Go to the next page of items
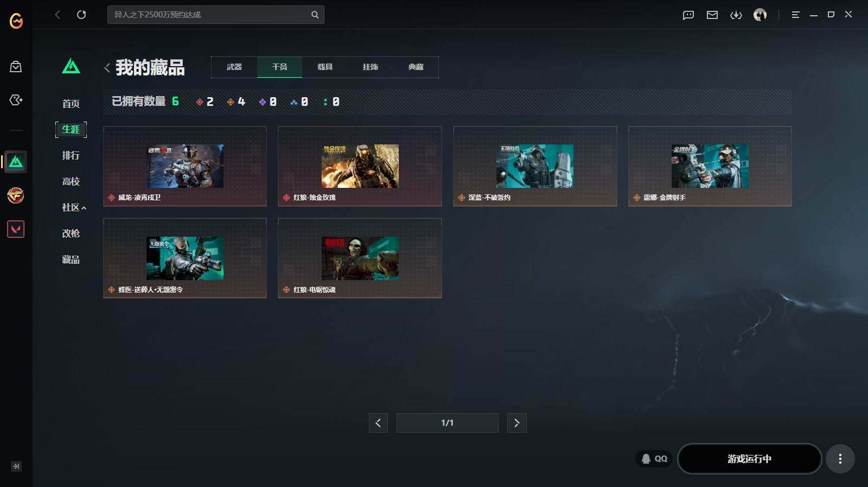 click(x=516, y=423)
